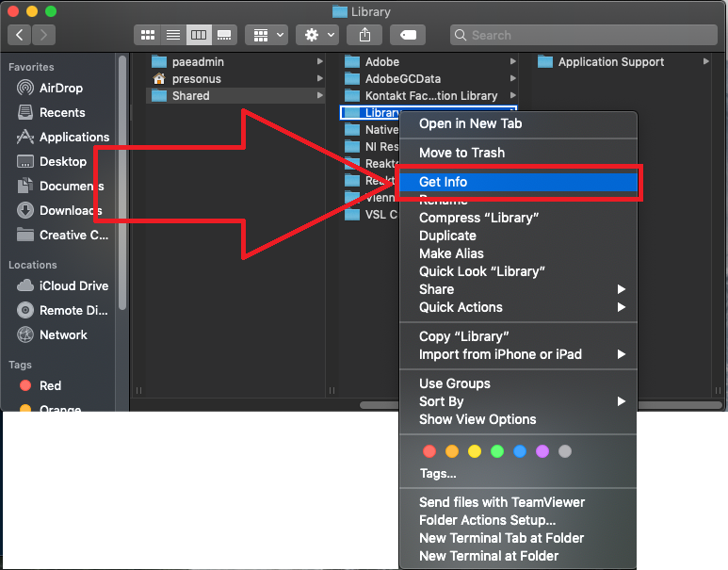Open AirDrop in the sidebar

coord(61,88)
